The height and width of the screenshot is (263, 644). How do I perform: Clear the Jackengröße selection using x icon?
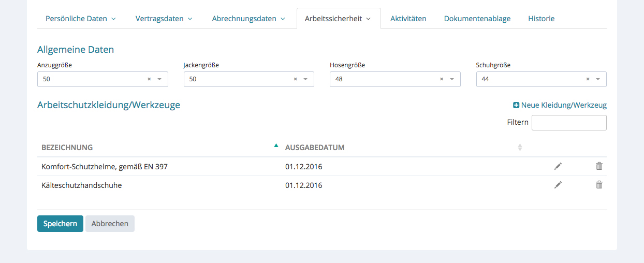[x=295, y=79]
